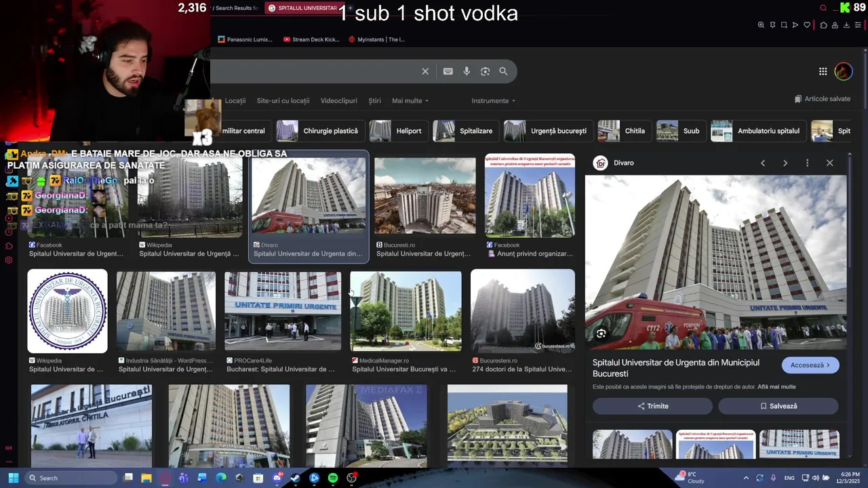Click the send-to-flow arrow icon
The height and width of the screenshot is (488, 868).
[795, 25]
